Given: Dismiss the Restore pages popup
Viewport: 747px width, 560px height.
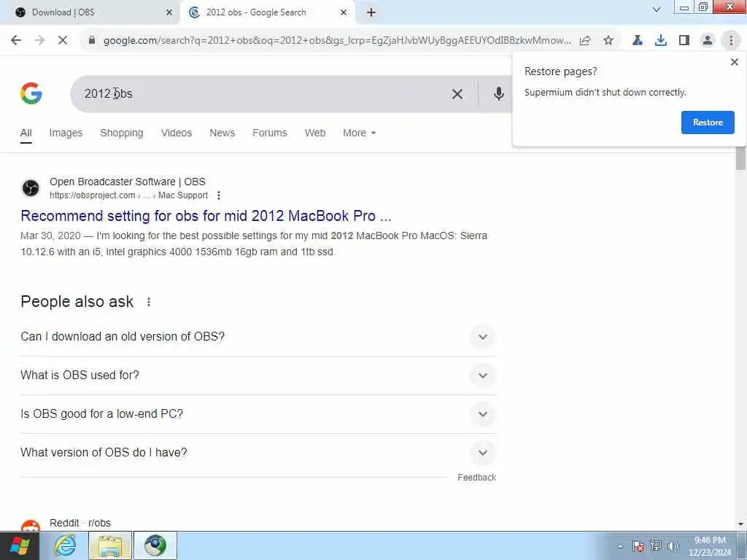Looking at the screenshot, I should tap(734, 62).
